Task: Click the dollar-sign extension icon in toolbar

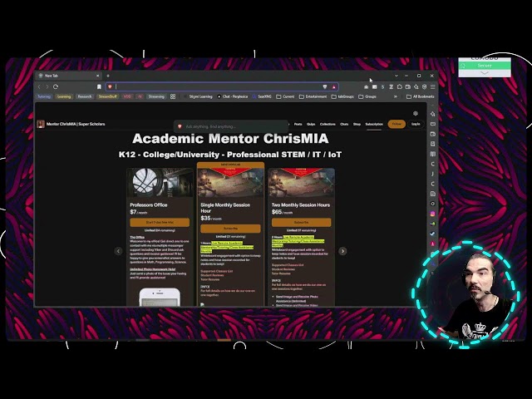Action: 383,86
